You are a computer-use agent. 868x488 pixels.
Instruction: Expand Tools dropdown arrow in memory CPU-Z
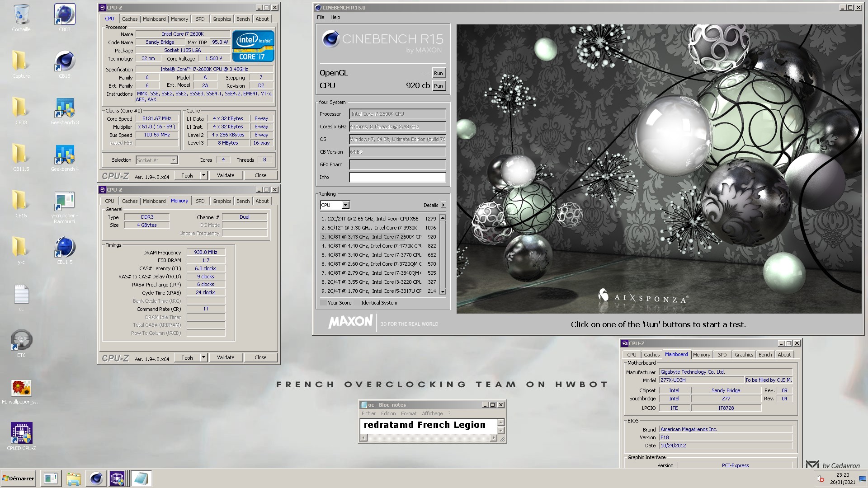pyautogui.click(x=203, y=357)
